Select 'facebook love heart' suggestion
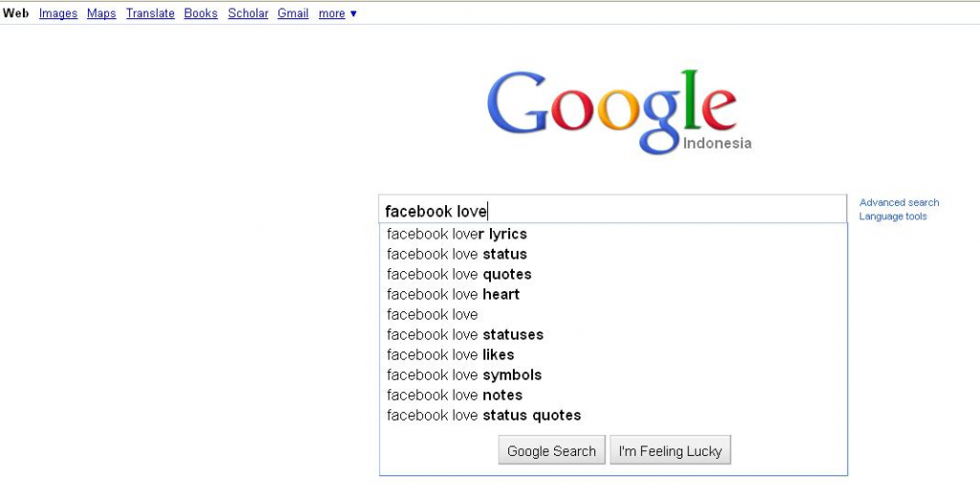This screenshot has width=980, height=499. coord(612,294)
